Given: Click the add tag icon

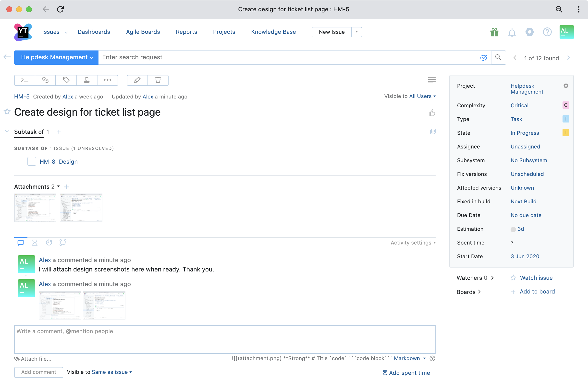Looking at the screenshot, I should (x=66, y=80).
